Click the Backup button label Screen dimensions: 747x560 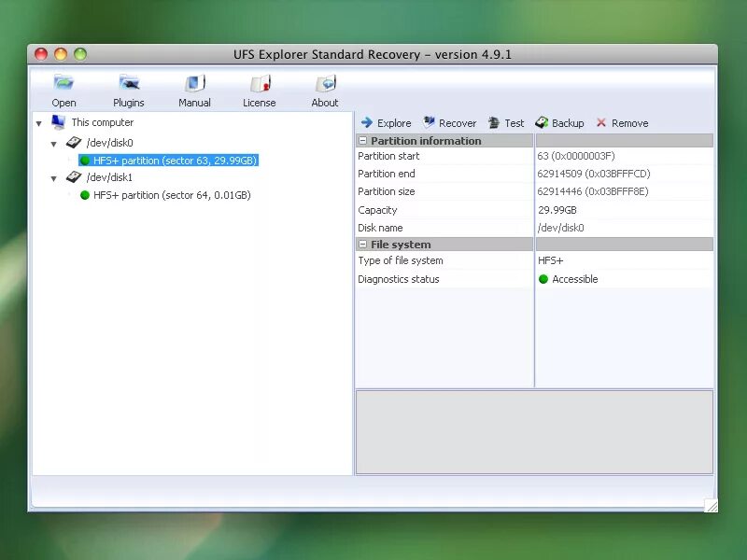[x=568, y=123]
